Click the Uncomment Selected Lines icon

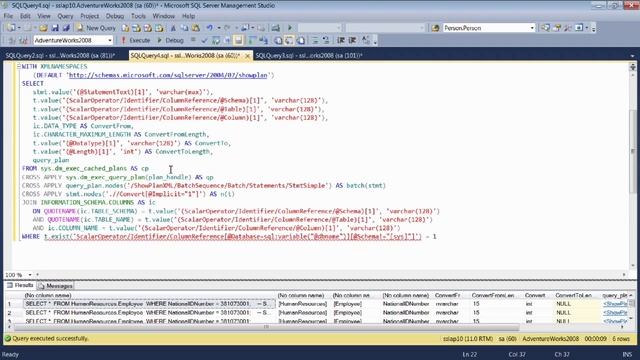[326, 40]
